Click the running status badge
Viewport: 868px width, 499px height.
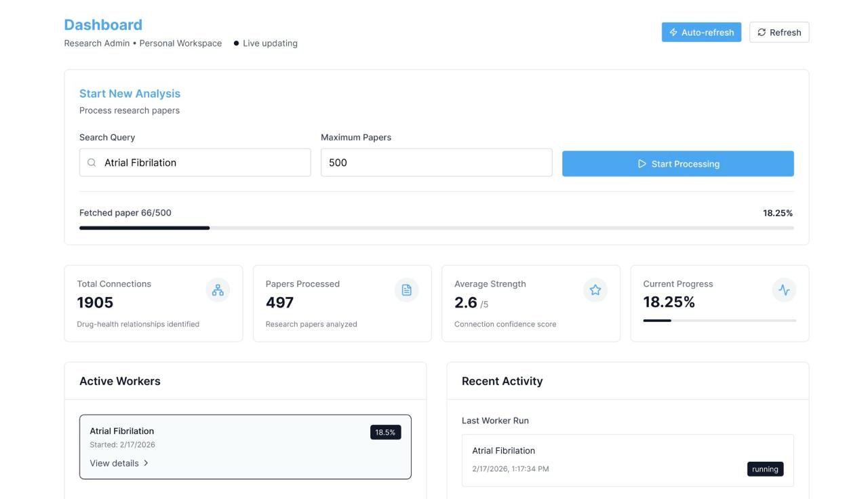tap(765, 468)
